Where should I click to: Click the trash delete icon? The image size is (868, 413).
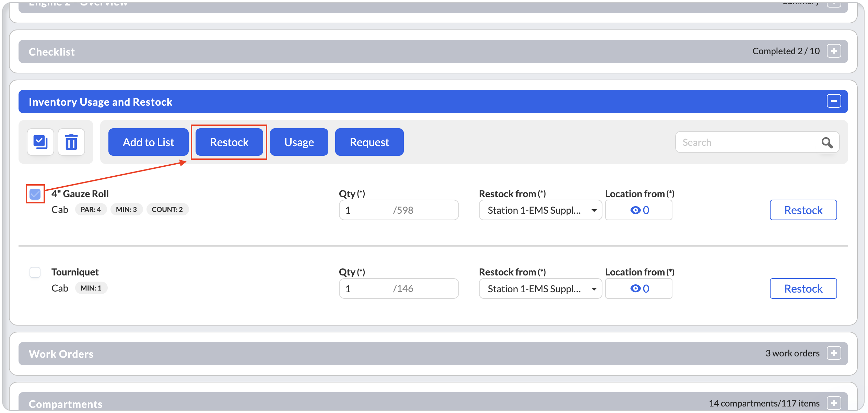point(71,142)
